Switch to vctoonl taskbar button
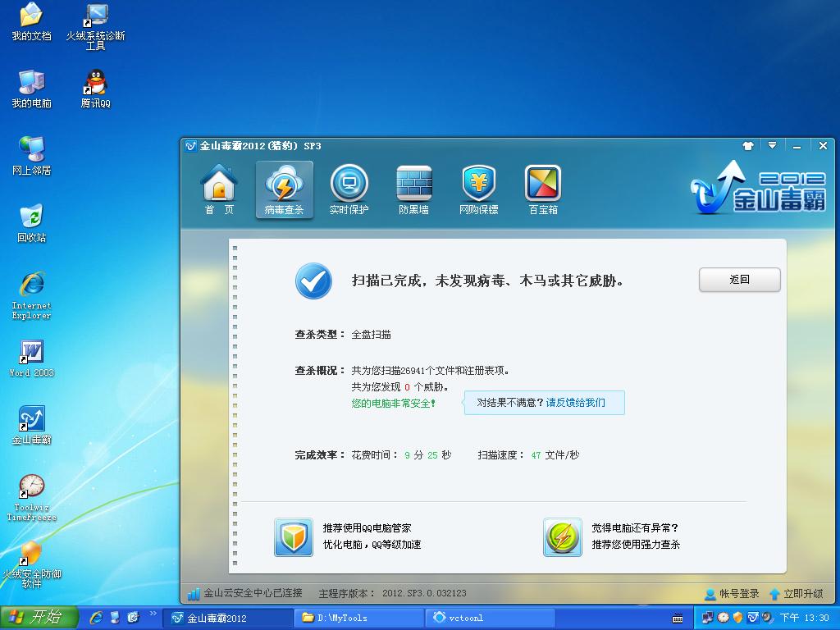Viewport: 840px width, 630px height. pyautogui.click(x=491, y=619)
